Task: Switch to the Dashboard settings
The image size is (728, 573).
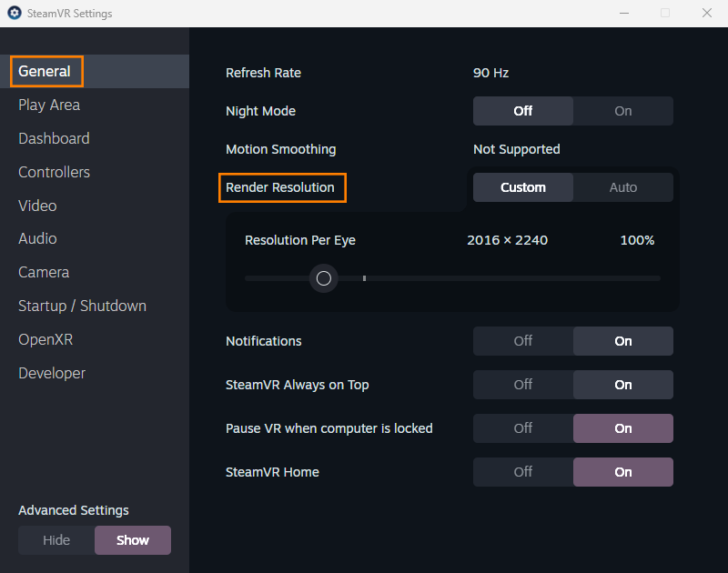Action: [54, 138]
